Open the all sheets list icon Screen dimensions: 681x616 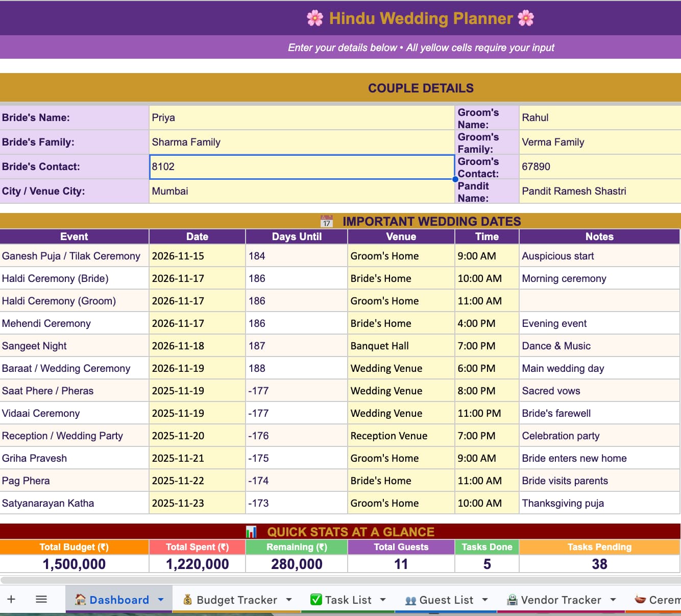pos(41,599)
